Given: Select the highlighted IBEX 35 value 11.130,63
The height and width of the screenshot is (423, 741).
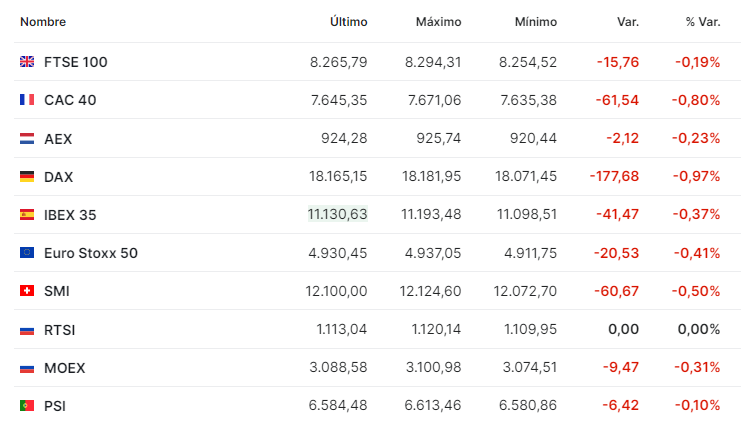Looking at the screenshot, I should coord(337,214).
